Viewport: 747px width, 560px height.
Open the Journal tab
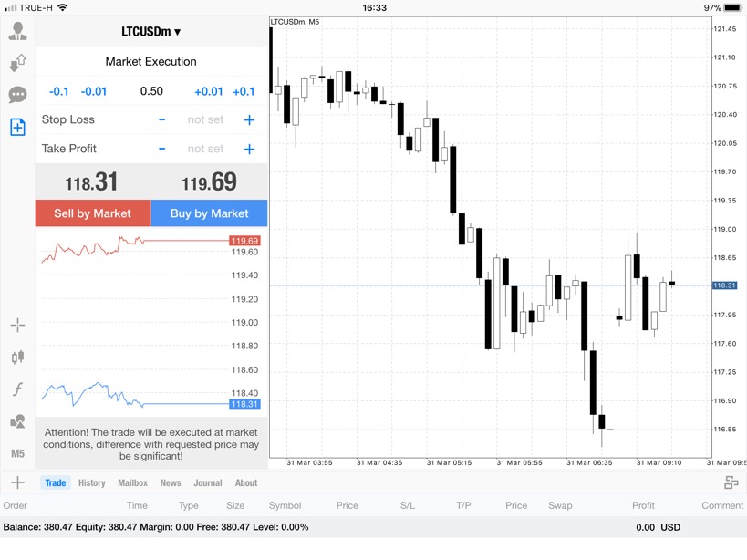pyautogui.click(x=207, y=483)
